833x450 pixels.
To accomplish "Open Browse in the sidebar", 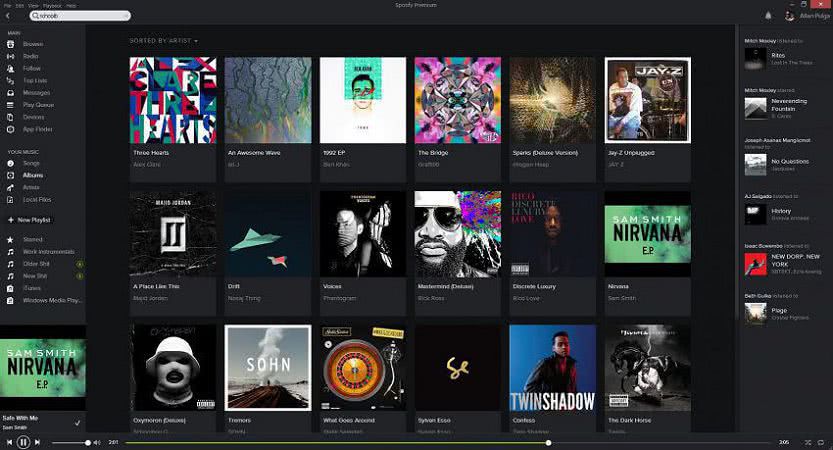I will click(x=32, y=44).
